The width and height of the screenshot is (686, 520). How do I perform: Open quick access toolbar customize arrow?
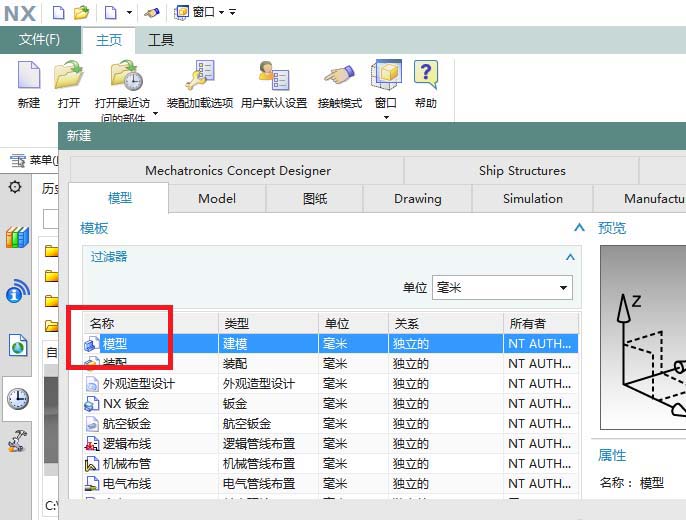(233, 12)
